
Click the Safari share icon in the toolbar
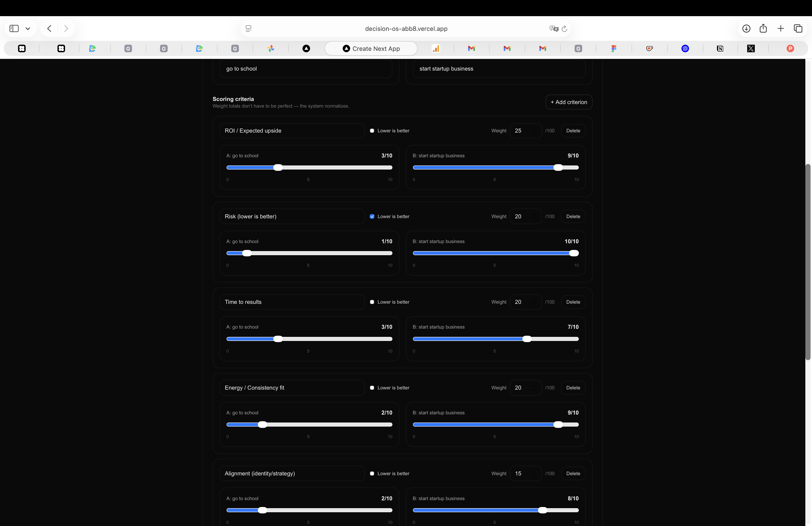coord(763,28)
